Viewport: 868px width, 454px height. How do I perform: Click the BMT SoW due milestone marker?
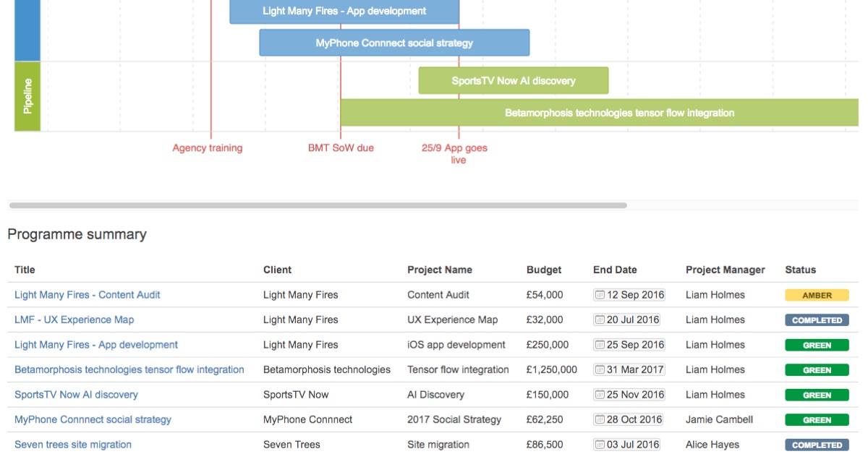coord(340,147)
